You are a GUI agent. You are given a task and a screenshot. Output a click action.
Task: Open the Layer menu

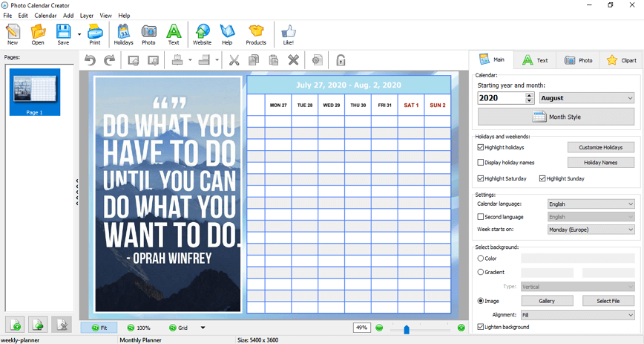(x=86, y=16)
